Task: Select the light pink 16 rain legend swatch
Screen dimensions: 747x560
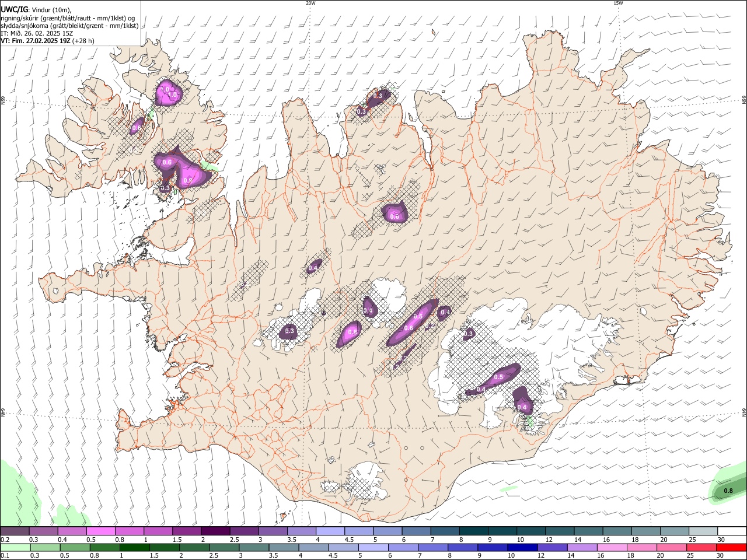Action: [612, 547]
